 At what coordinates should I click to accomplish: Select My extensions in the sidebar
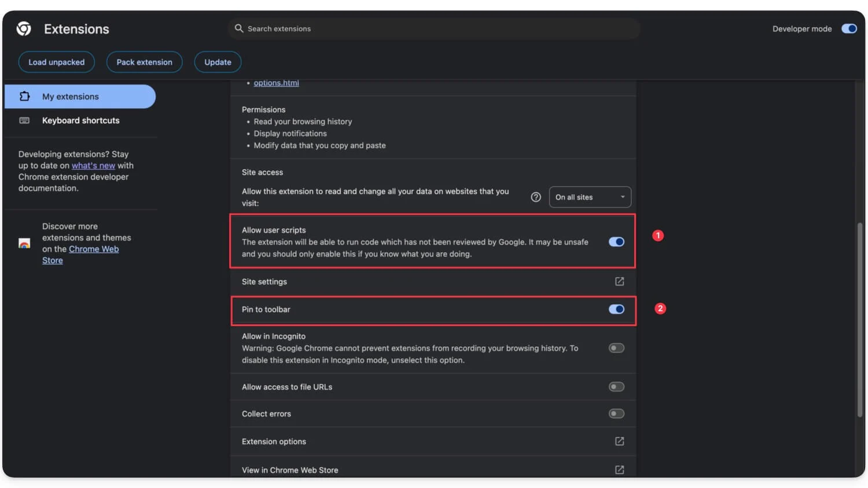(x=70, y=96)
